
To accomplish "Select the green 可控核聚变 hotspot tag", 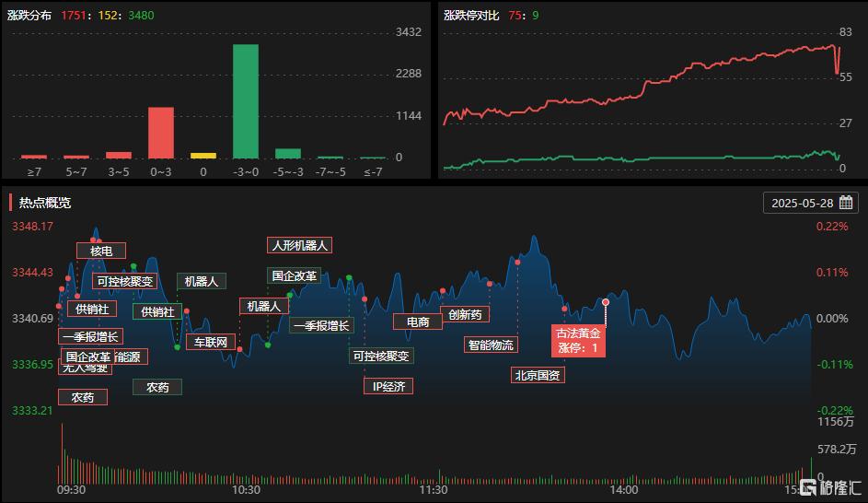I will 381,356.
